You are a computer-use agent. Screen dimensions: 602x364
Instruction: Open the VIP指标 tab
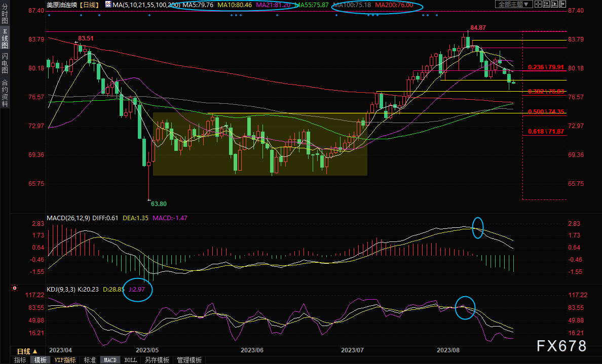click(x=65, y=360)
